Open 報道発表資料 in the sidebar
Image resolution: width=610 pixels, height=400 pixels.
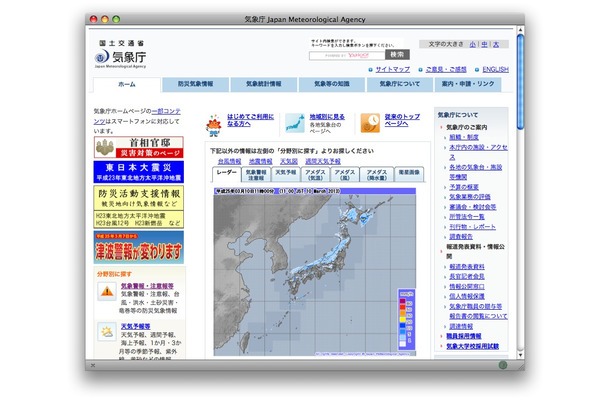[x=467, y=267]
